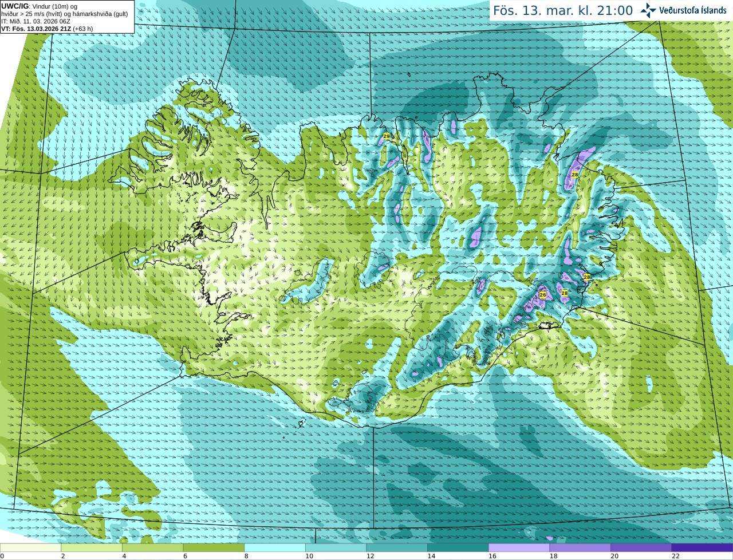Click the scale label 8
Image resolution: width=733 pixels, height=560 pixels.
[247, 556]
